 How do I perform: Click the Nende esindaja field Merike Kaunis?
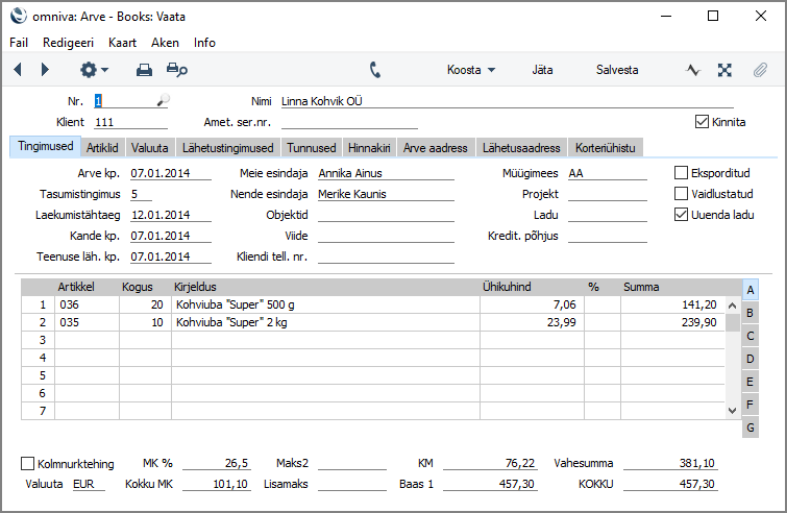[386, 194]
